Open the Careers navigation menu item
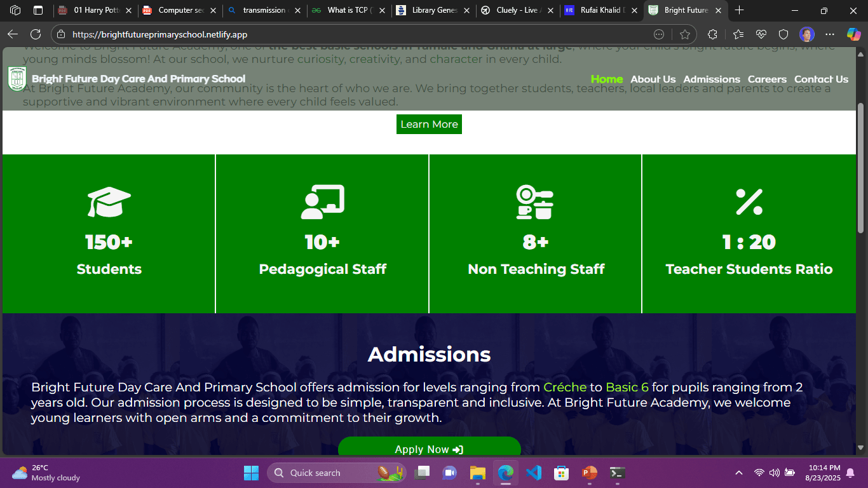This screenshot has width=868, height=488. [767, 79]
